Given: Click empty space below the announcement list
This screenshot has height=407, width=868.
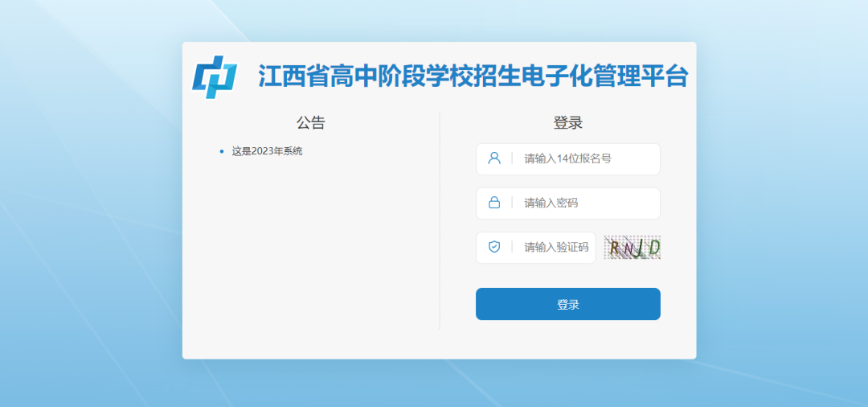Looking at the screenshot, I should 311,257.
